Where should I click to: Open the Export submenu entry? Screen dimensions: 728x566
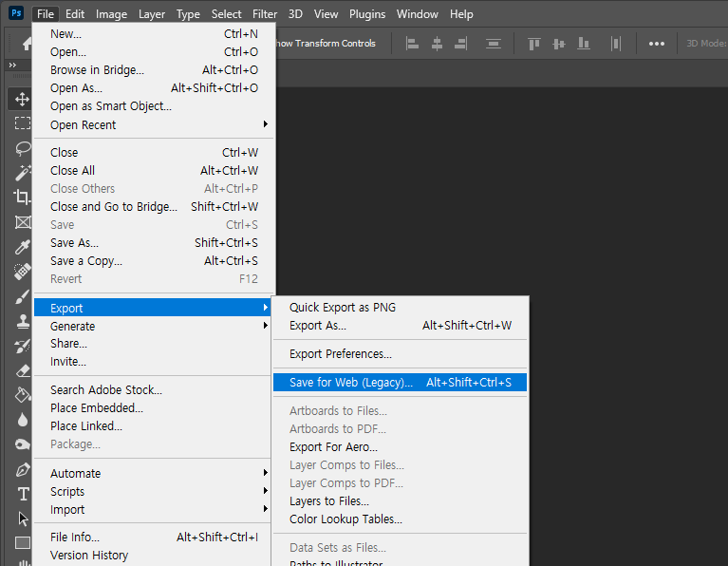pos(152,308)
